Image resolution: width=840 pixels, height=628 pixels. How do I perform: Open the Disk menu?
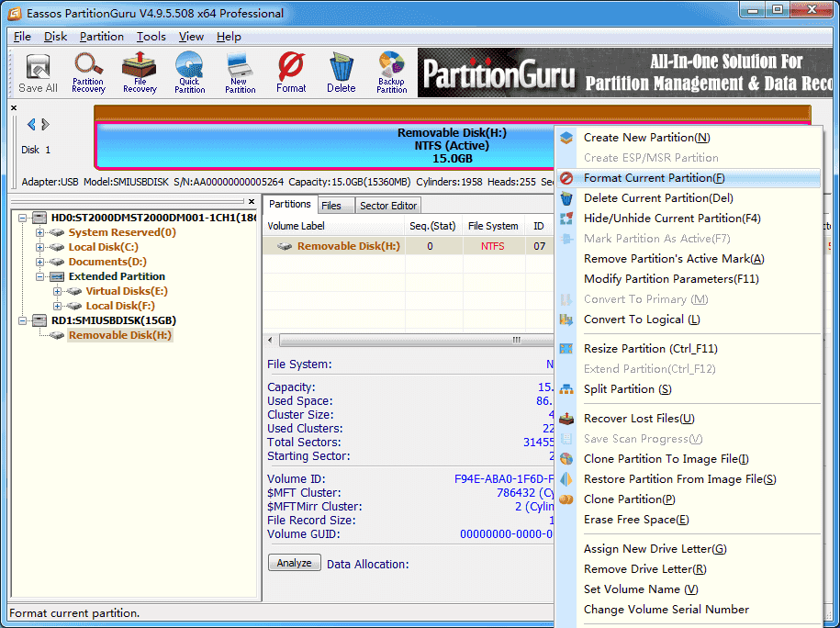point(55,37)
